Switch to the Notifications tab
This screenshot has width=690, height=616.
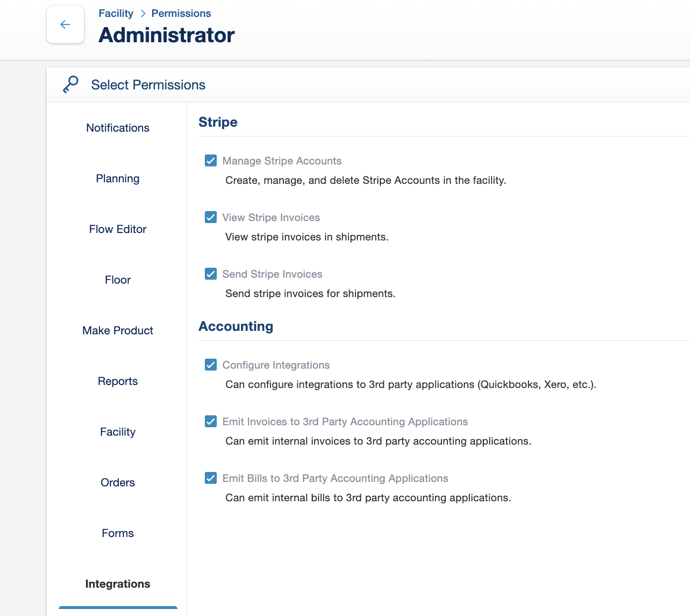(x=118, y=128)
